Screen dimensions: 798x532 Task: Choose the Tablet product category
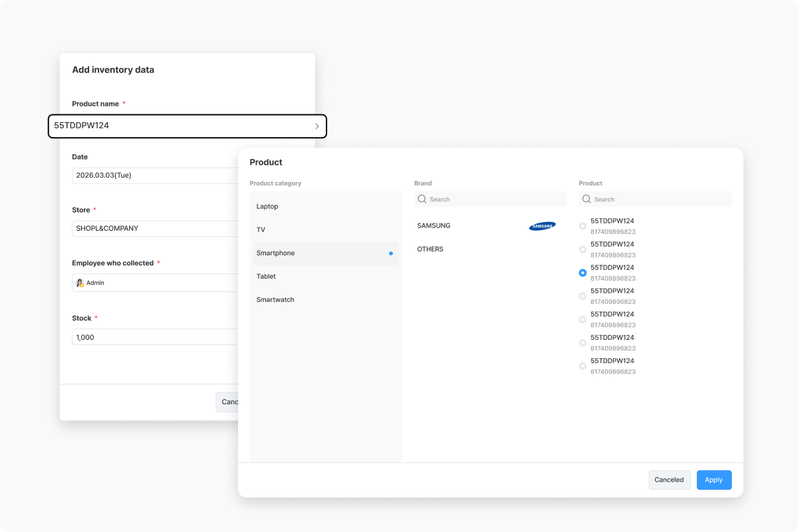click(x=325, y=277)
